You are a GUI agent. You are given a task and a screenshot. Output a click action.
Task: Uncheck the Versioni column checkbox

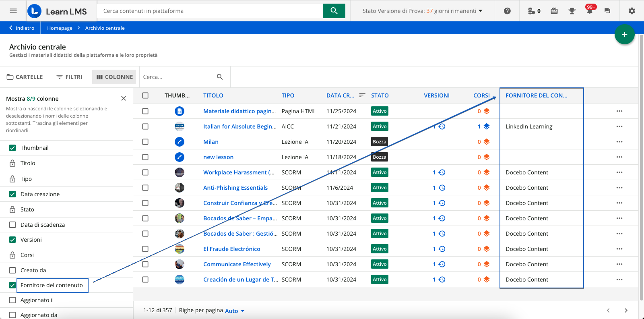pos(12,240)
